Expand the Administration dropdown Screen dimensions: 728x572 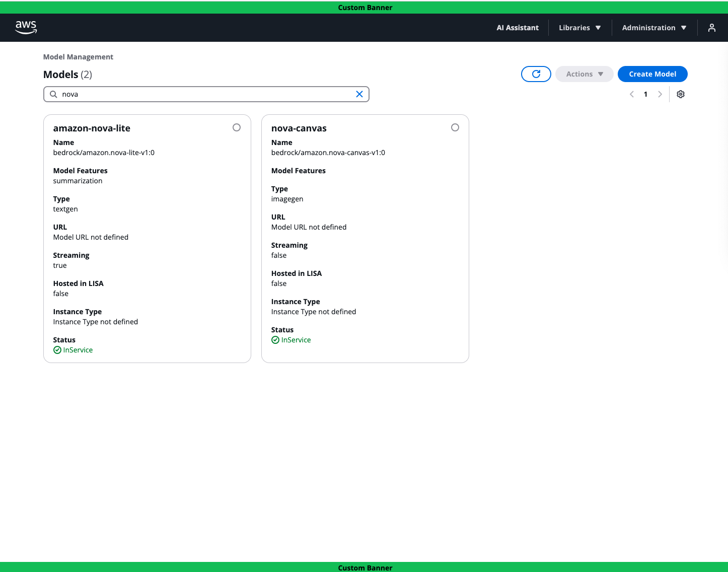click(654, 28)
